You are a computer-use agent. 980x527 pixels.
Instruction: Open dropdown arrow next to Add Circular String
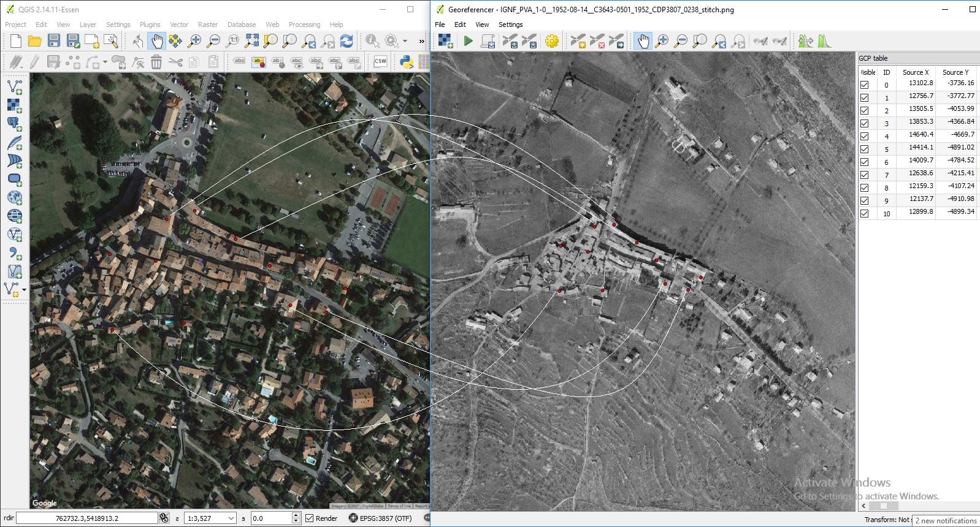(105, 61)
